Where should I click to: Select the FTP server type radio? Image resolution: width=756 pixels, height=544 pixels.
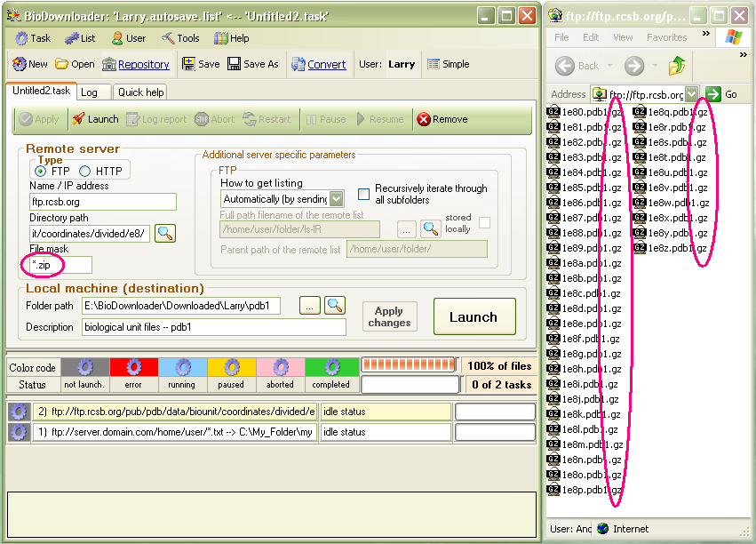[x=41, y=172]
